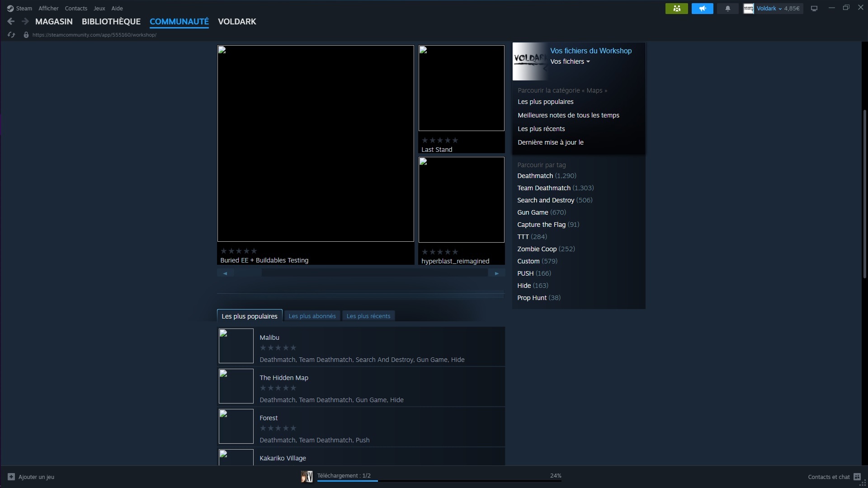Image resolution: width=868 pixels, height=488 pixels.
Task: Click the back navigation arrow
Action: coord(11,21)
